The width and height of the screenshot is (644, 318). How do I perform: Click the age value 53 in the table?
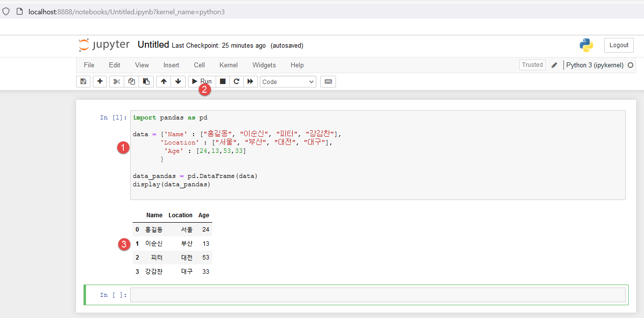pyautogui.click(x=205, y=258)
